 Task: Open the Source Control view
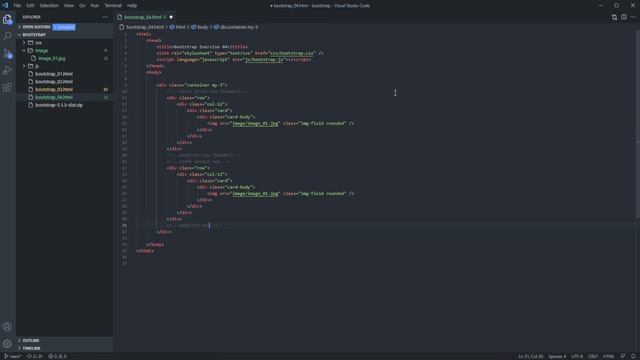[7, 53]
